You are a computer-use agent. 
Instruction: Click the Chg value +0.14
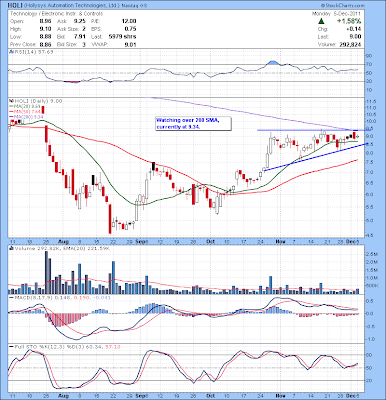[x=355, y=29]
